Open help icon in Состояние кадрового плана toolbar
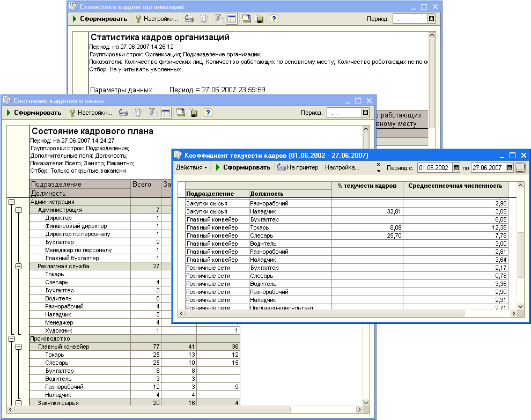531x420 pixels. tap(208, 113)
